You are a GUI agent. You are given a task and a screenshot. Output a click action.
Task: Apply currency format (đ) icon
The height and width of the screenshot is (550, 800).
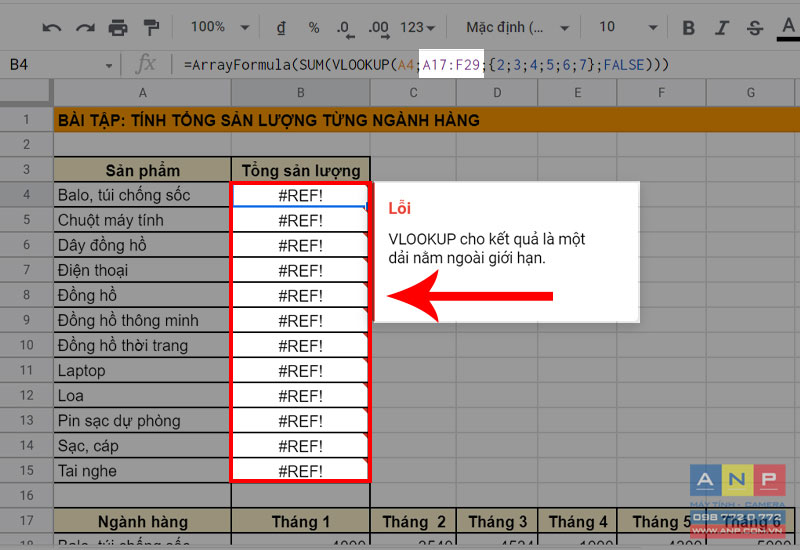point(281,27)
